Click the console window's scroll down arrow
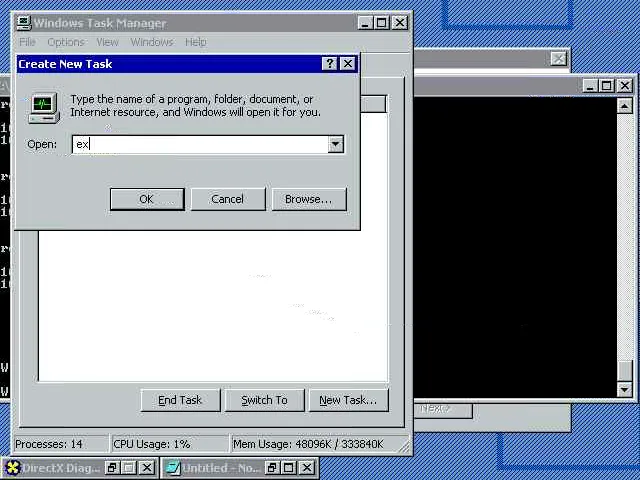Image resolution: width=640 pixels, height=480 pixels. (x=624, y=389)
